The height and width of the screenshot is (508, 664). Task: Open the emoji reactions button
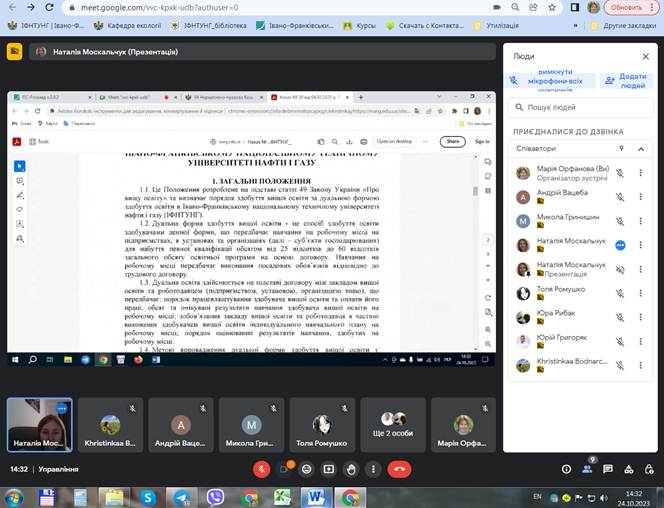(x=306, y=468)
